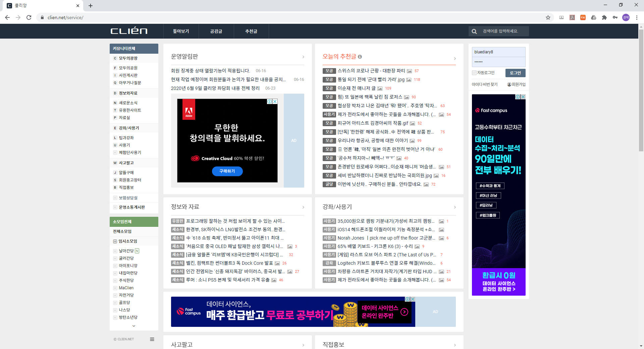Click the F icon beside 모두의공원
The height and width of the screenshot is (349, 644).
tap(115, 68)
